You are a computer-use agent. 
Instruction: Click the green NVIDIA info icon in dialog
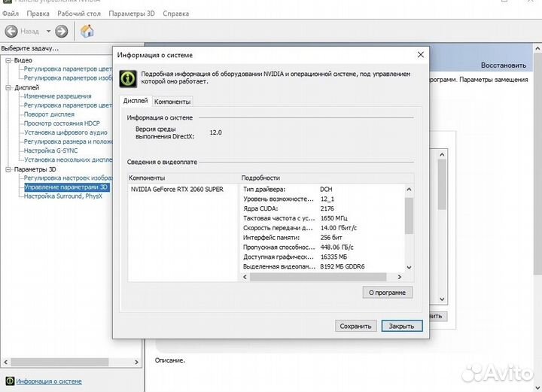[x=129, y=77]
